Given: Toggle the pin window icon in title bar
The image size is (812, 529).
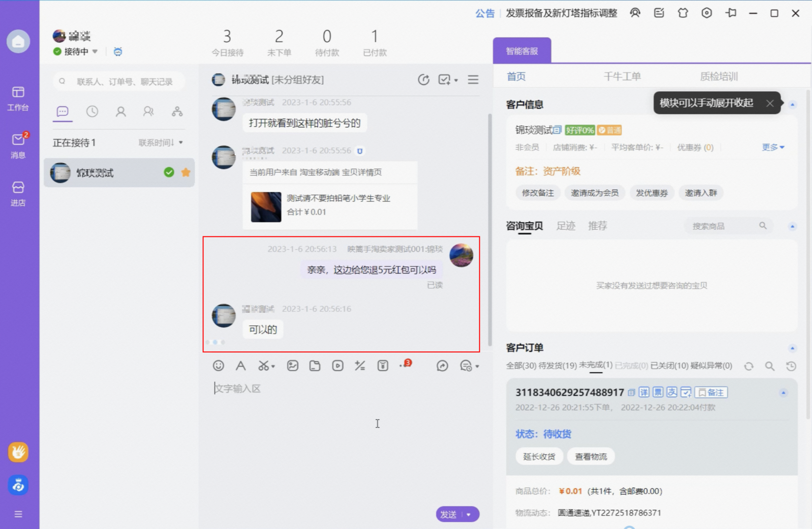Looking at the screenshot, I should click(731, 13).
